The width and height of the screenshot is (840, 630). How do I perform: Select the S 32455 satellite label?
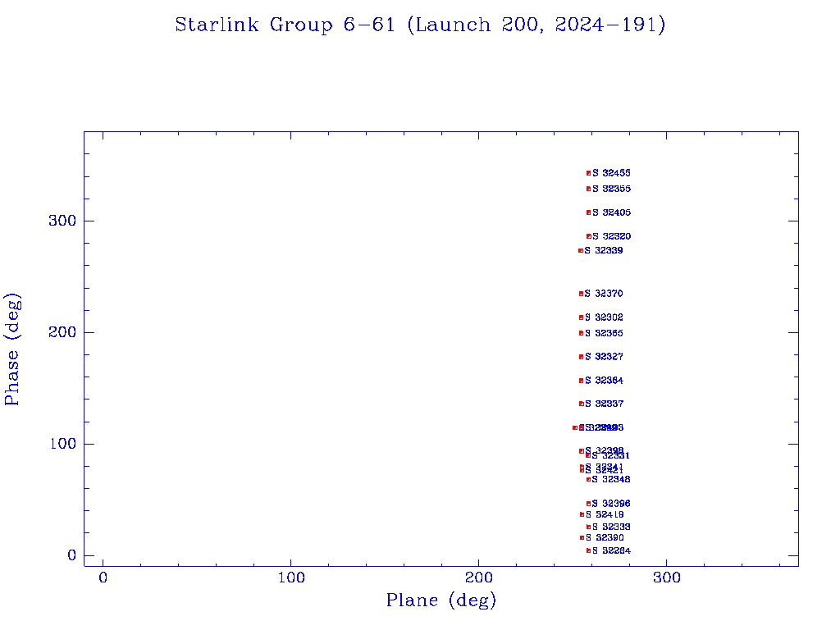pyautogui.click(x=611, y=173)
